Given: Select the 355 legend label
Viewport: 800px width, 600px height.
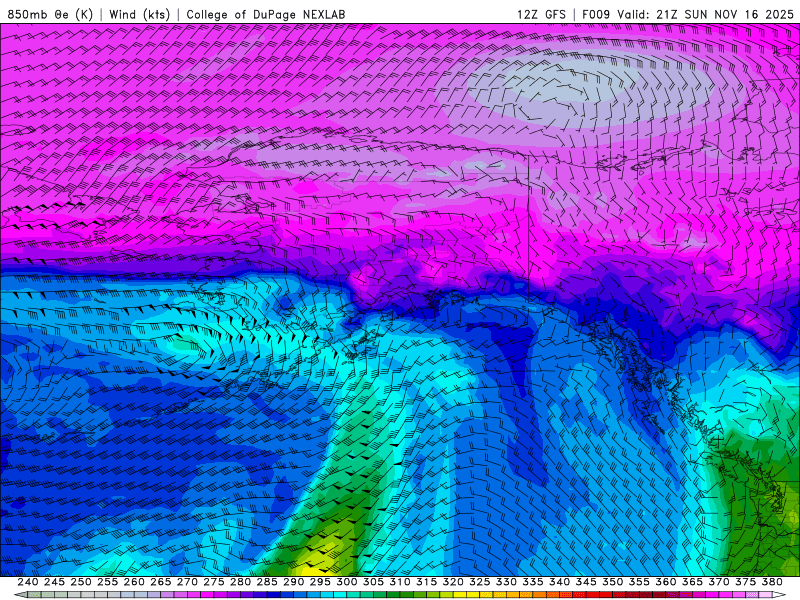Looking at the screenshot, I should tap(639, 582).
